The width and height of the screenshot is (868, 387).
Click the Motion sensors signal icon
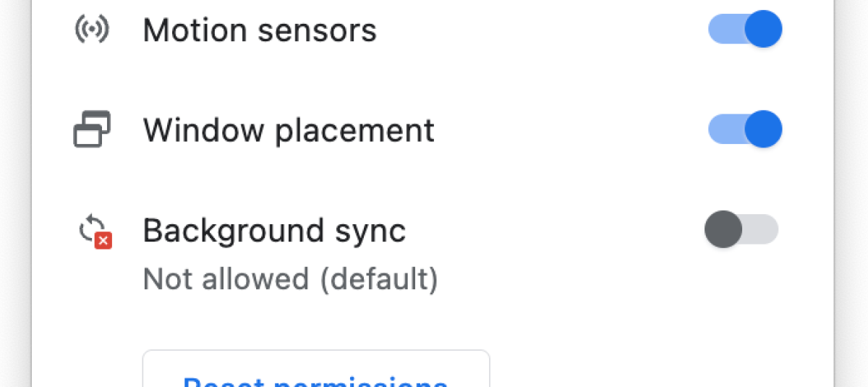click(x=92, y=30)
